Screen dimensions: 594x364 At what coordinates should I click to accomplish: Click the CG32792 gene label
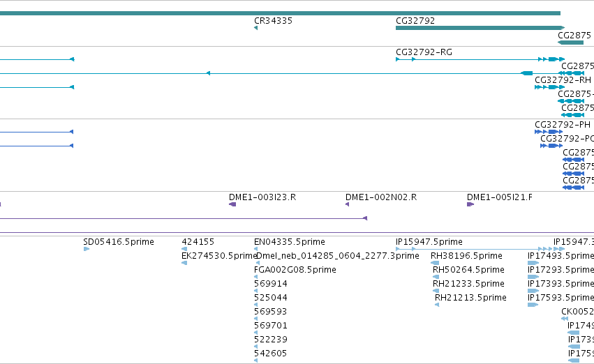tap(415, 21)
